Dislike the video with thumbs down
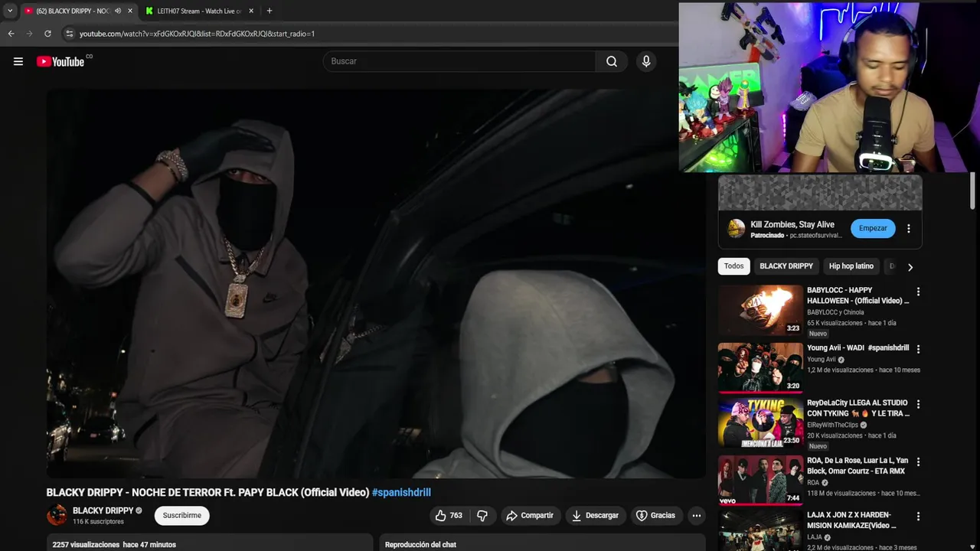 tap(482, 516)
